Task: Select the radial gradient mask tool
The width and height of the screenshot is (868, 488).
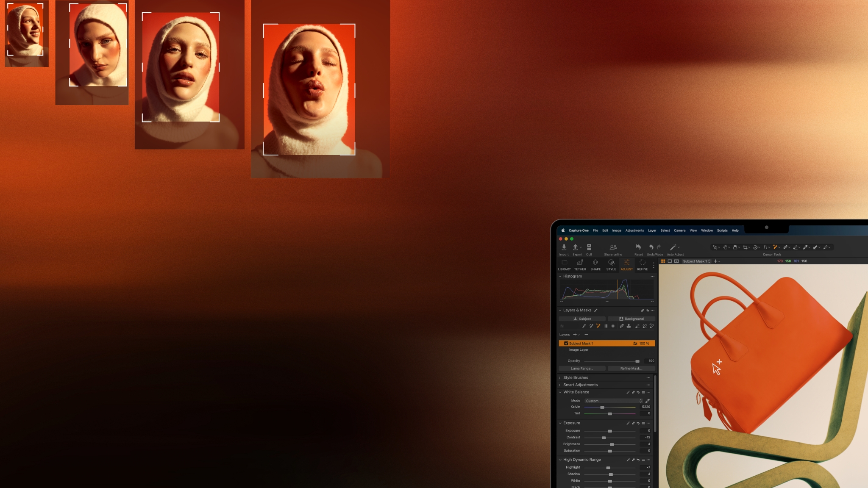Action: tap(613, 326)
